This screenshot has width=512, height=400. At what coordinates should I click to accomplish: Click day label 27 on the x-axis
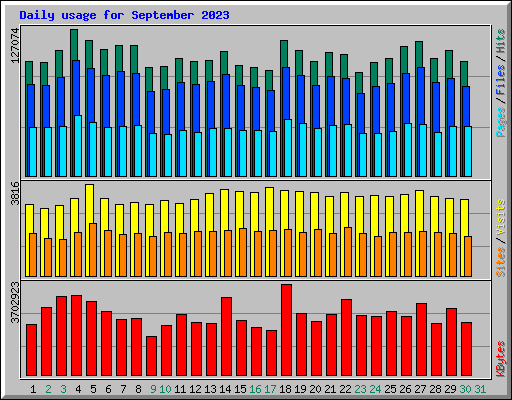pos(420,389)
